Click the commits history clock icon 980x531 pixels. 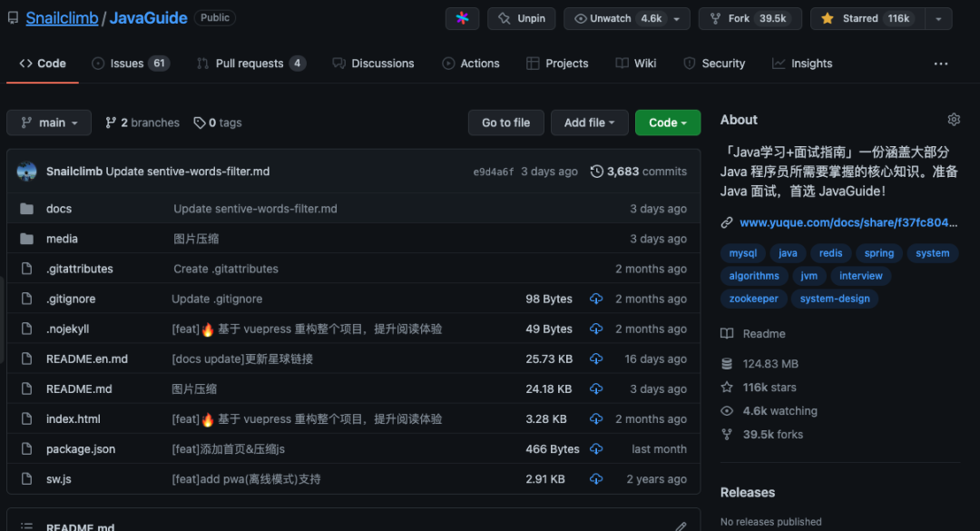coord(597,172)
